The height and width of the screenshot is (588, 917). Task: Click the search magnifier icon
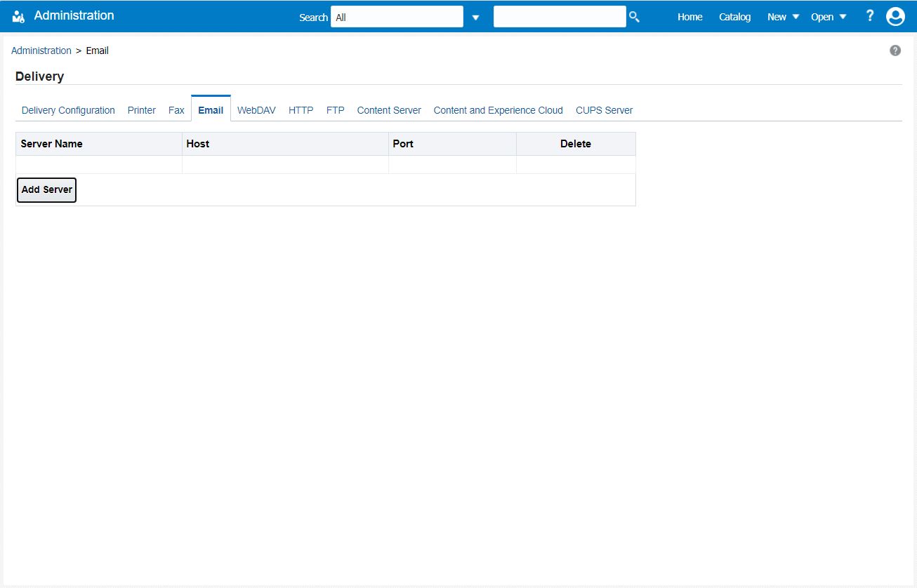pos(634,17)
